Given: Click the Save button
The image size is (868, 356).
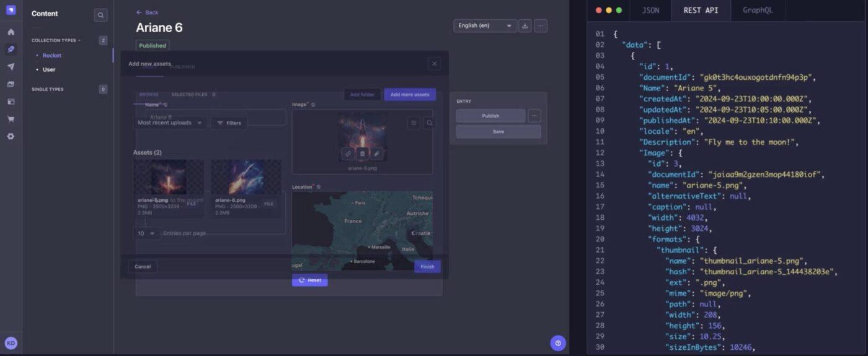Looking at the screenshot, I should coord(498,131).
